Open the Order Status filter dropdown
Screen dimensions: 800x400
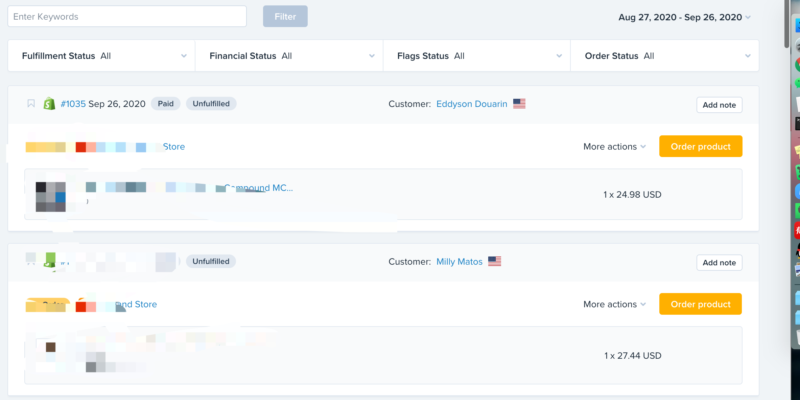[x=664, y=56]
